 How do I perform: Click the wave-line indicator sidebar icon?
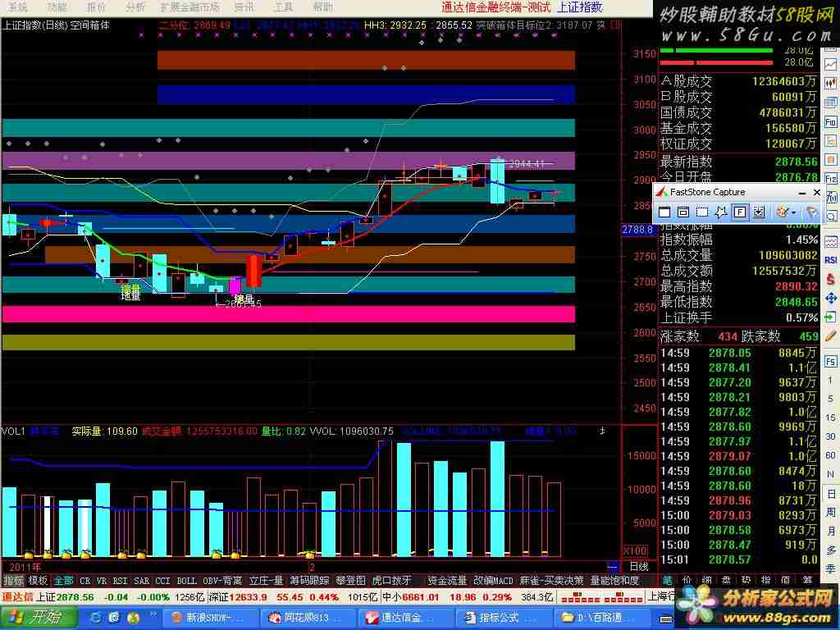[830, 241]
